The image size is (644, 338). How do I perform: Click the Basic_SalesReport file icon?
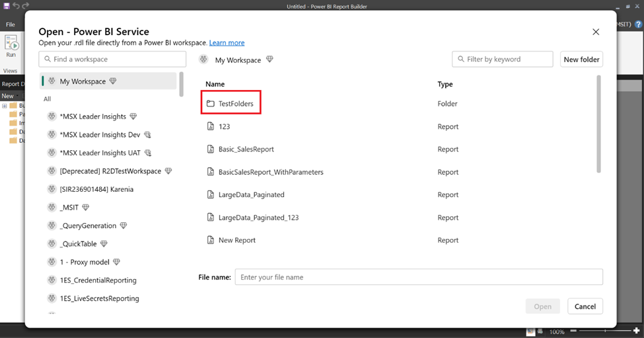tap(210, 149)
